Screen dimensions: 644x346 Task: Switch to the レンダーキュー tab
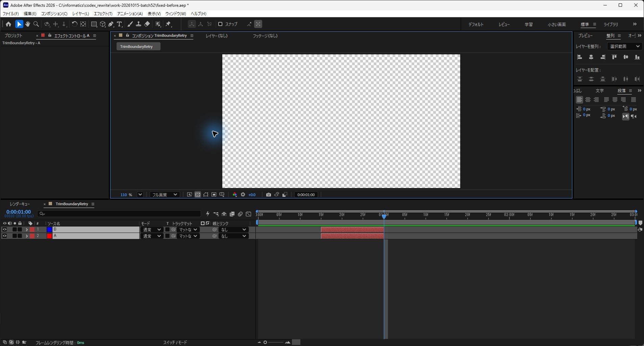pos(20,204)
